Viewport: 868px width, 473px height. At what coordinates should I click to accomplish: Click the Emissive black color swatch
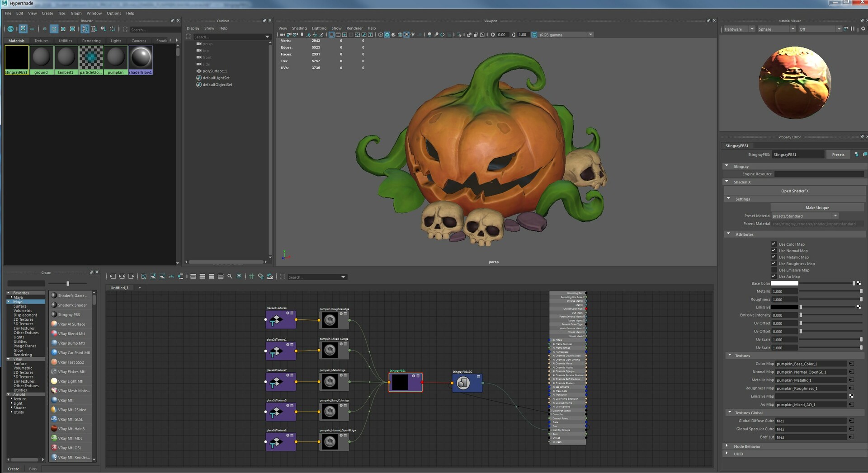click(x=784, y=307)
